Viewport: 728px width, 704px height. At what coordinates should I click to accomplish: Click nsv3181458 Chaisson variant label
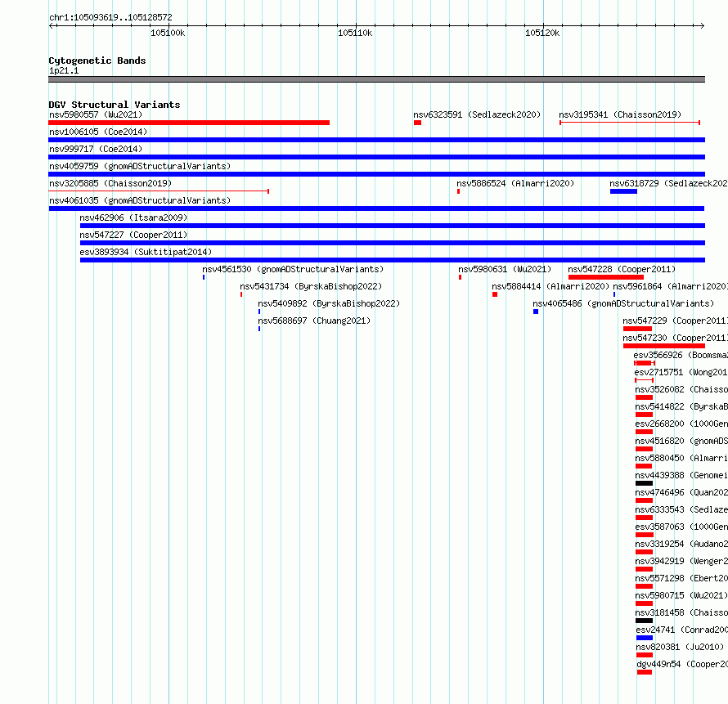pyautogui.click(x=681, y=612)
